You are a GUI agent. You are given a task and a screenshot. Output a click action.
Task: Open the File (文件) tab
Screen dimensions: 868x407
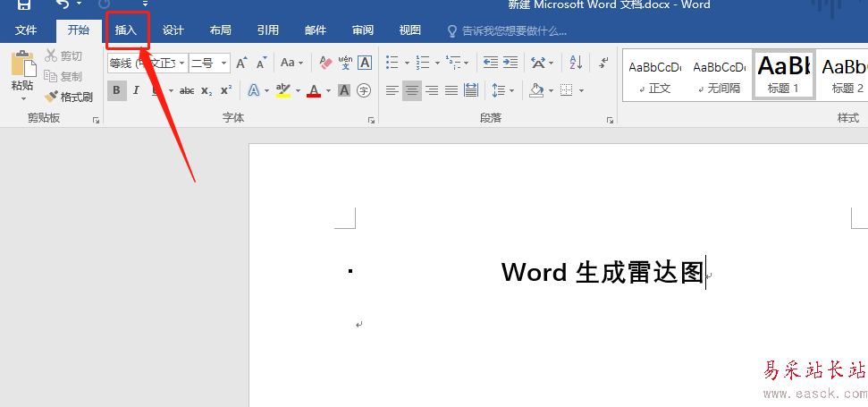25,30
